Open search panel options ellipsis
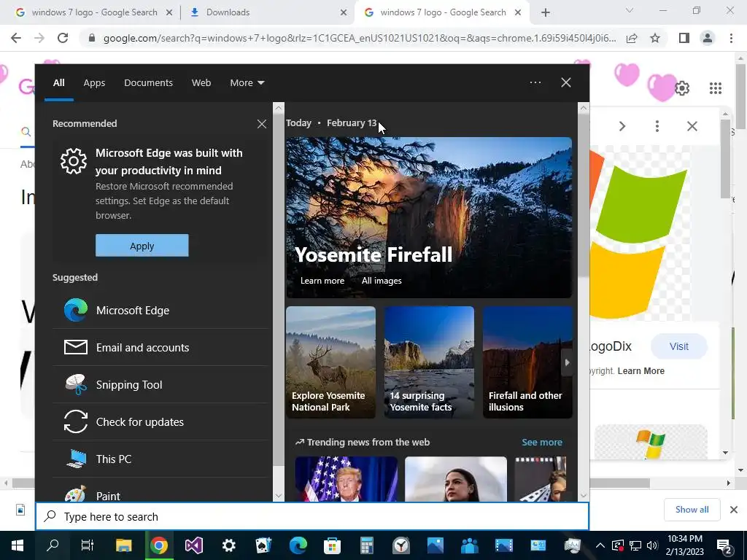Viewport: 747px width, 560px height. pos(535,82)
